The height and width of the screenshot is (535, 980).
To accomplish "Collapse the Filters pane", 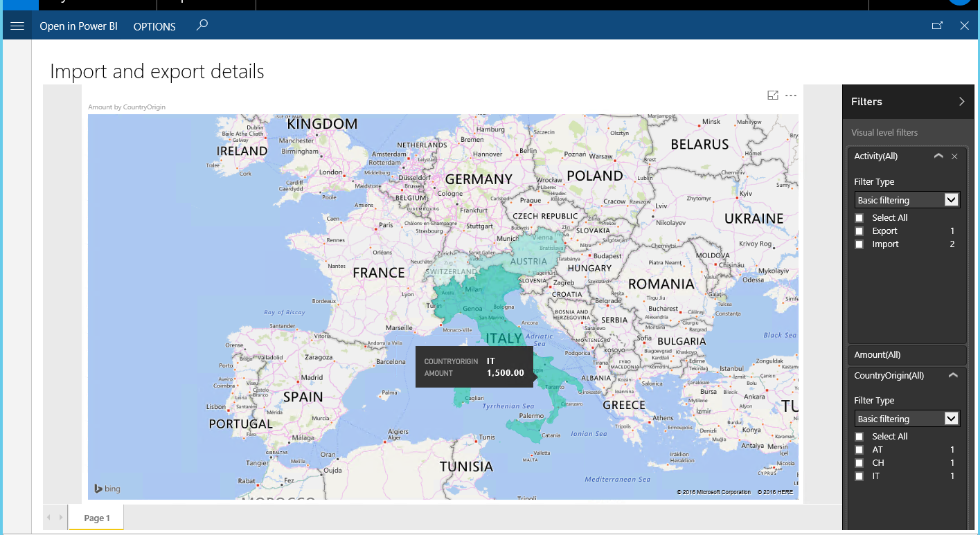I will [x=961, y=102].
